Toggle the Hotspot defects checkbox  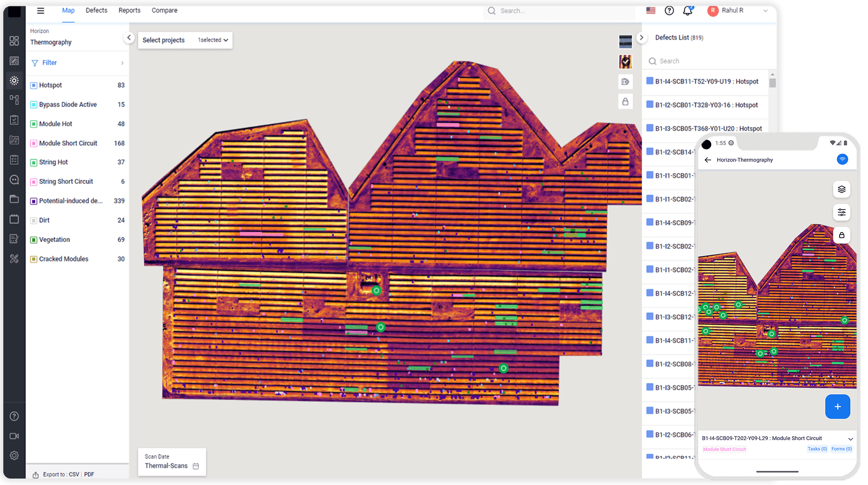pyautogui.click(x=33, y=85)
